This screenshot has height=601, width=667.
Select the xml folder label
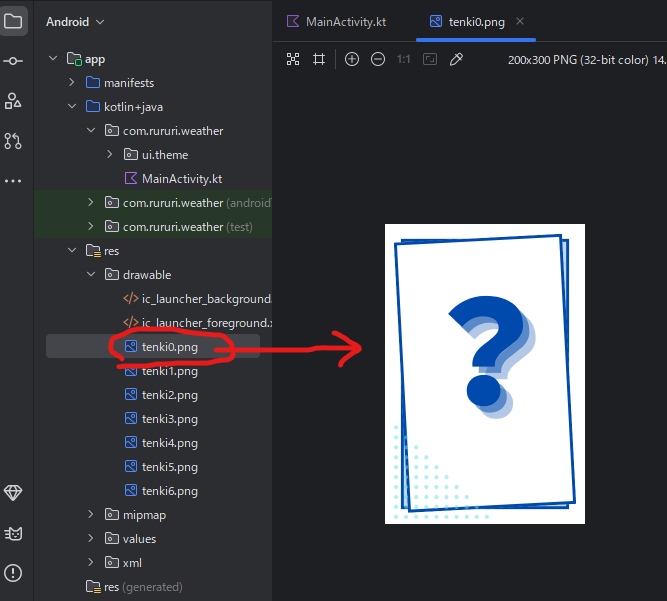coord(132,563)
